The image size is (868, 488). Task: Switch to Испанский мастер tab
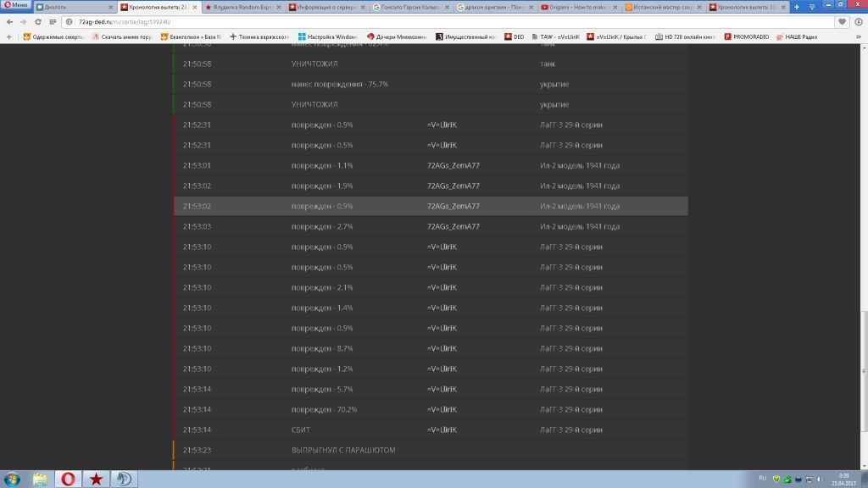coord(663,7)
